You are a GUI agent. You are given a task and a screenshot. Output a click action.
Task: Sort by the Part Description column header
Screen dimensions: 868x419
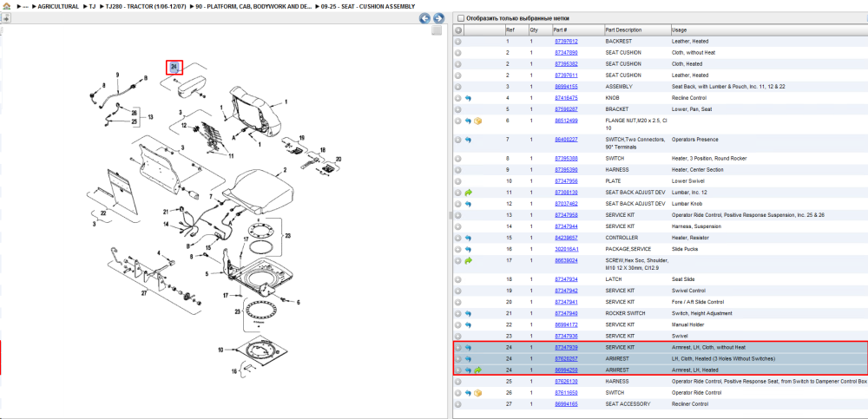coord(637,29)
